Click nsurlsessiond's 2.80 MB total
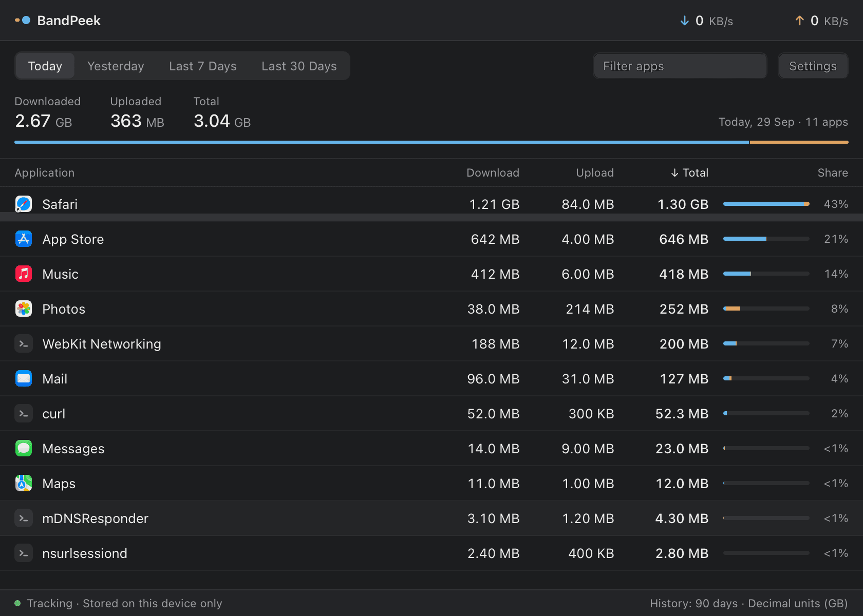The image size is (863, 616). pyautogui.click(x=682, y=553)
